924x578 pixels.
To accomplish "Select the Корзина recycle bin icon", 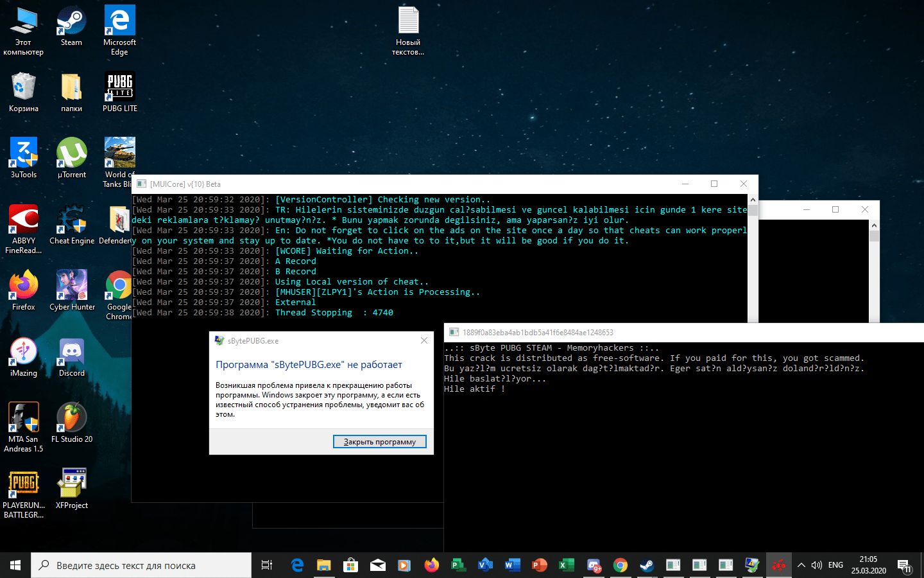I will [24, 92].
